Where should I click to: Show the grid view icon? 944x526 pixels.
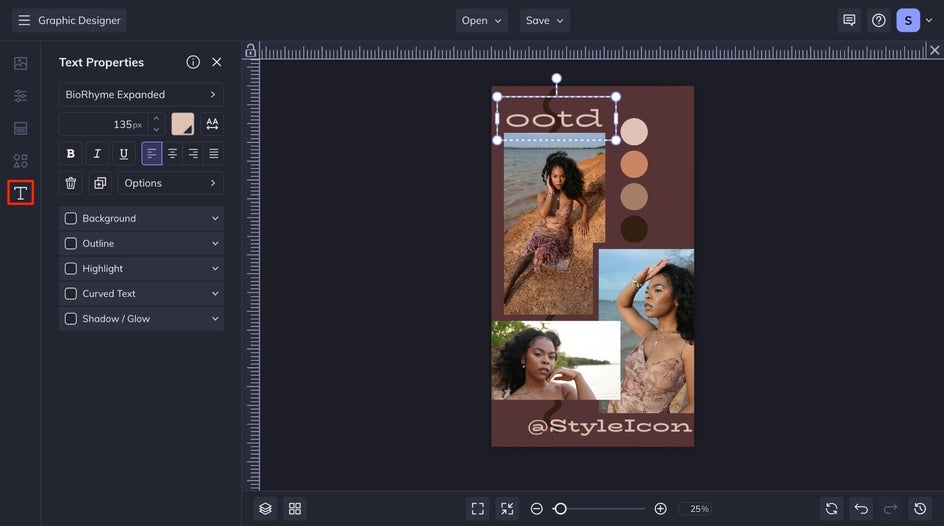coord(295,509)
